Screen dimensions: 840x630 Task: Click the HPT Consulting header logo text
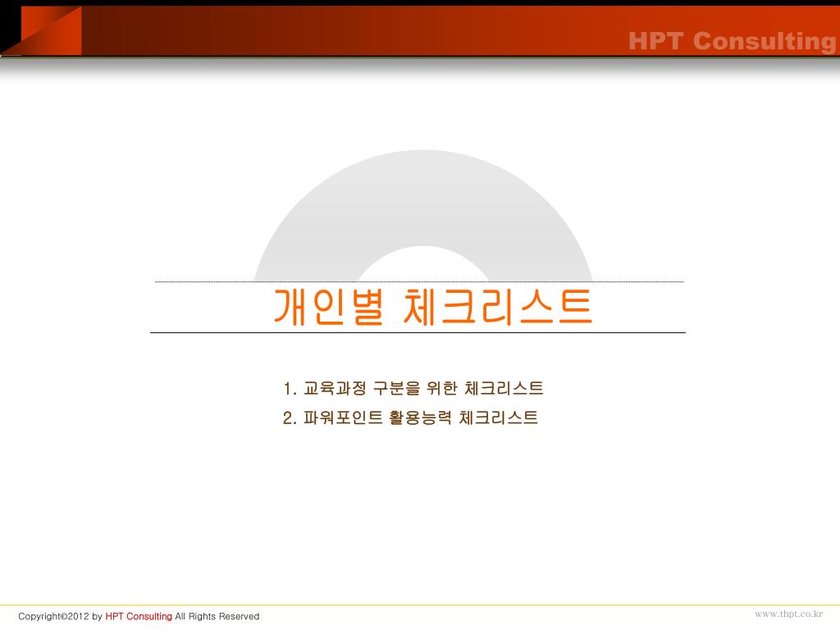coord(732,41)
